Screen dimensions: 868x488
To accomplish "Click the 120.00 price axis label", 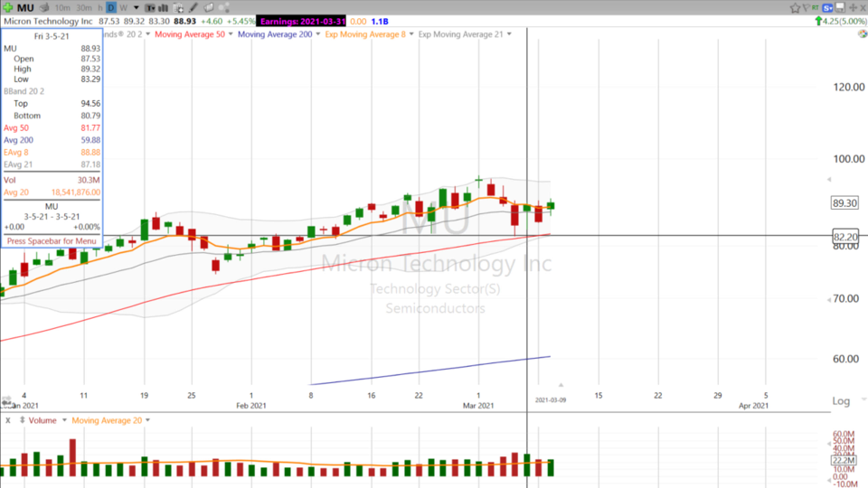I will pos(849,87).
